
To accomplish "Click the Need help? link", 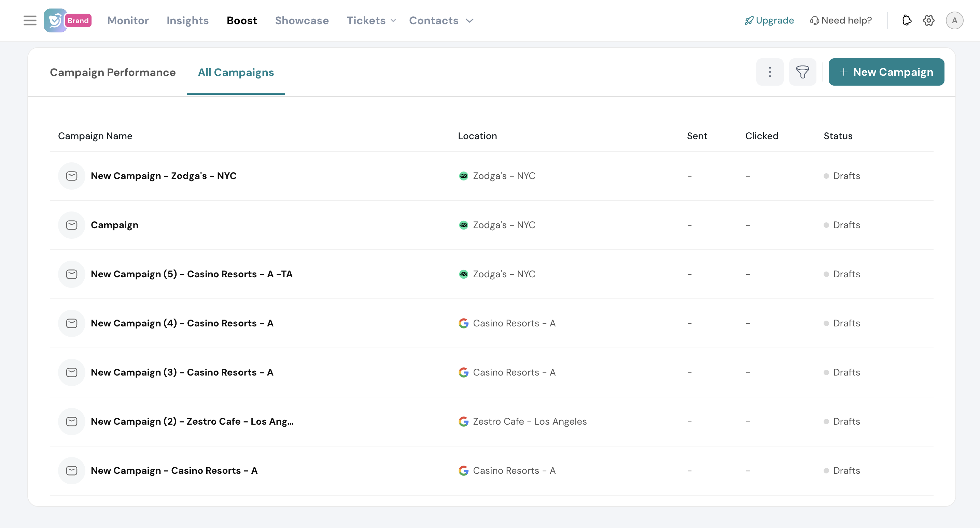I will point(841,20).
